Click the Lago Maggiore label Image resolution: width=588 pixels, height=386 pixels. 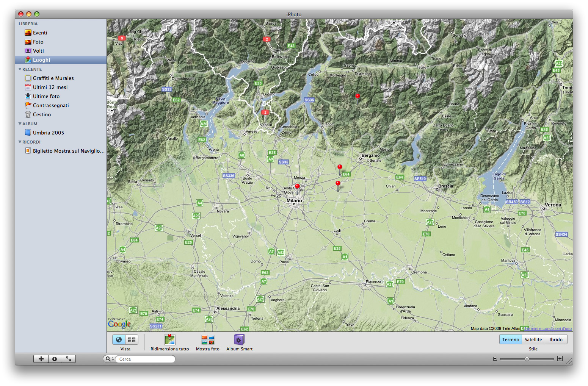[x=221, y=100]
